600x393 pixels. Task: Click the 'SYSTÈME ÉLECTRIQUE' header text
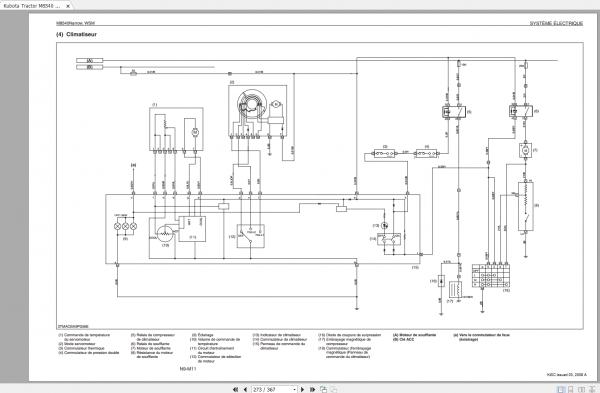556,23
